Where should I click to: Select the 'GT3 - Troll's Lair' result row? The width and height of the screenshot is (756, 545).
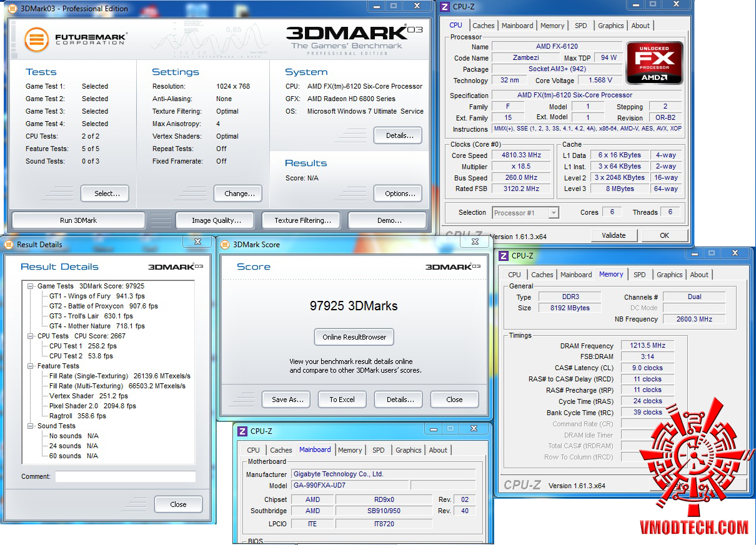[x=91, y=316]
